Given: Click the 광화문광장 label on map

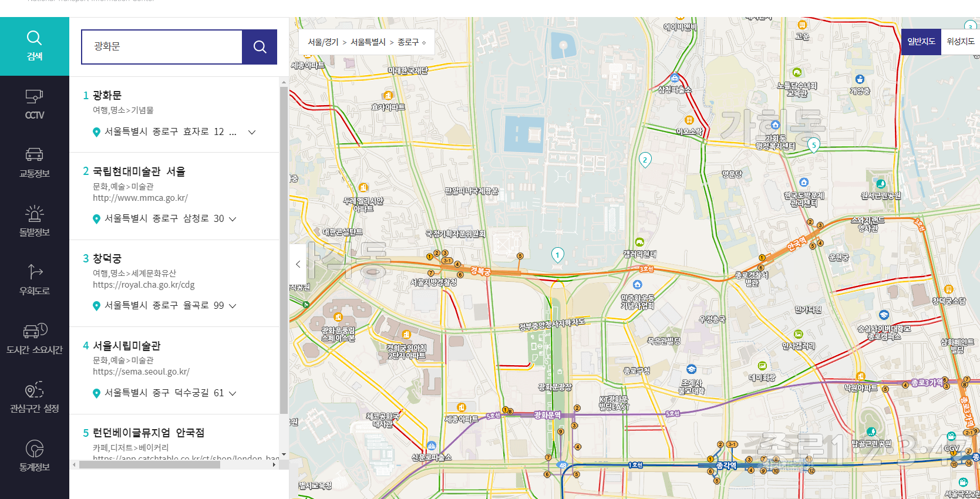Looking at the screenshot, I should 554,387.
